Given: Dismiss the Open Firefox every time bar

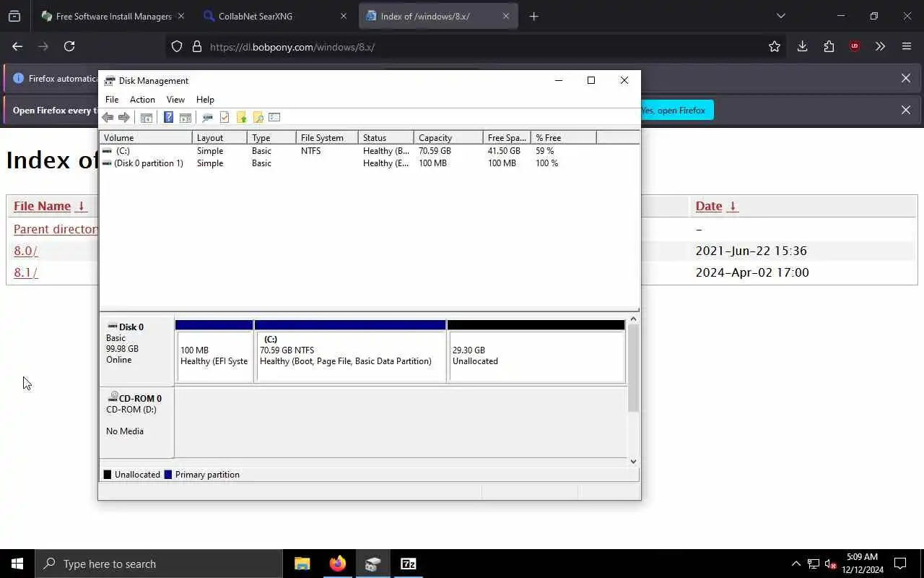Looking at the screenshot, I should pos(906,110).
